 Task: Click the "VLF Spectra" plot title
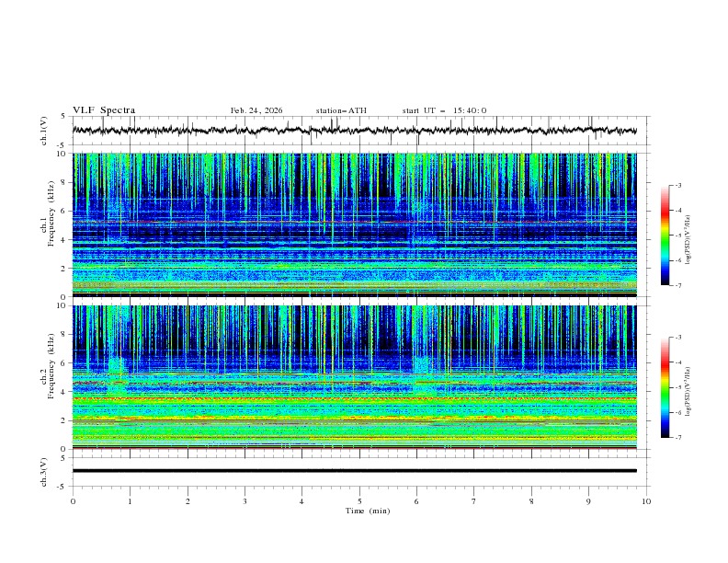pyautogui.click(x=104, y=110)
